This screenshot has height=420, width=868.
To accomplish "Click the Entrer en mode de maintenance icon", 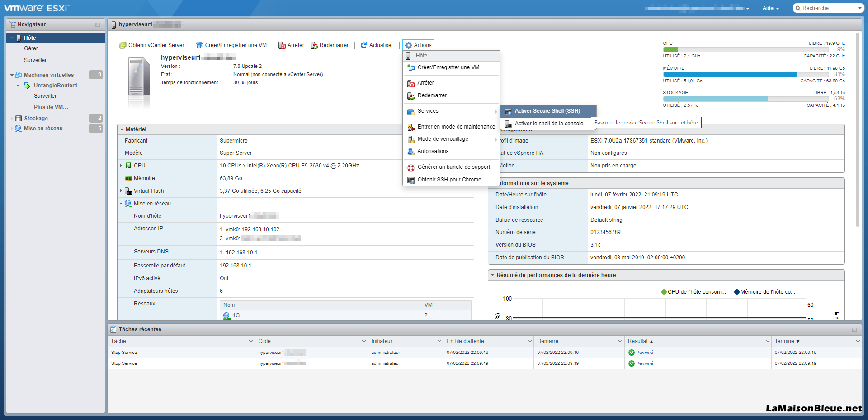I will tap(410, 127).
